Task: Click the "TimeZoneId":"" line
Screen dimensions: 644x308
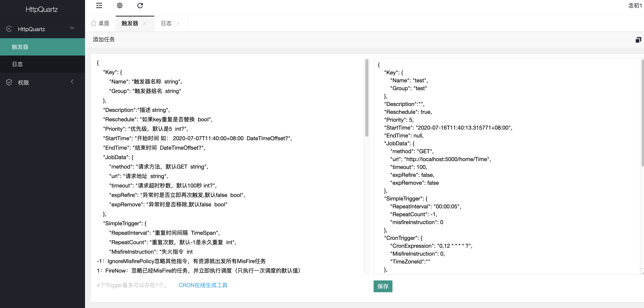Action: coord(410,262)
